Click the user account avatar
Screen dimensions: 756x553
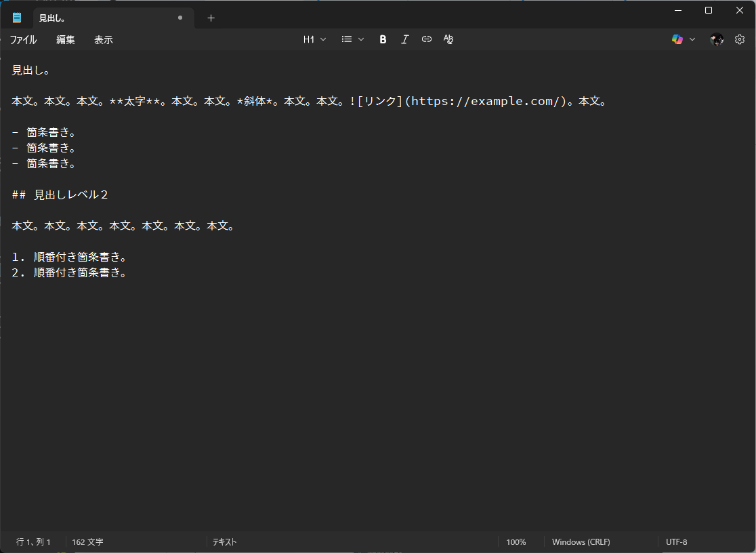pos(717,39)
